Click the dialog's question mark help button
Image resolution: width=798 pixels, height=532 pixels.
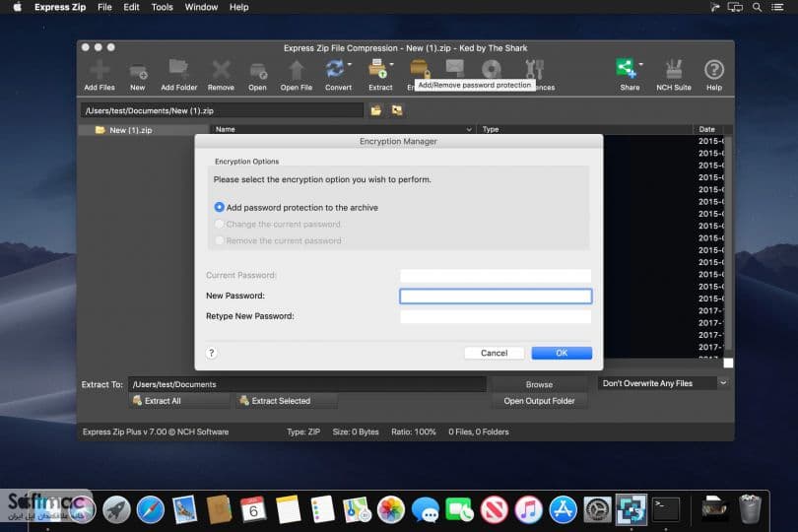click(211, 353)
